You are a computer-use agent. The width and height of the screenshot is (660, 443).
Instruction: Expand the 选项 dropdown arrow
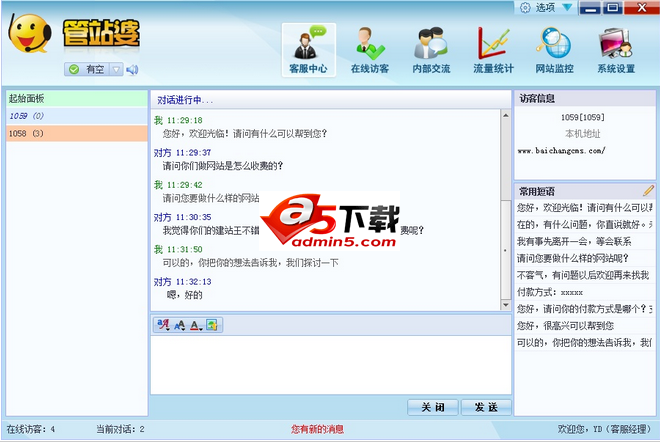pyautogui.click(x=567, y=7)
